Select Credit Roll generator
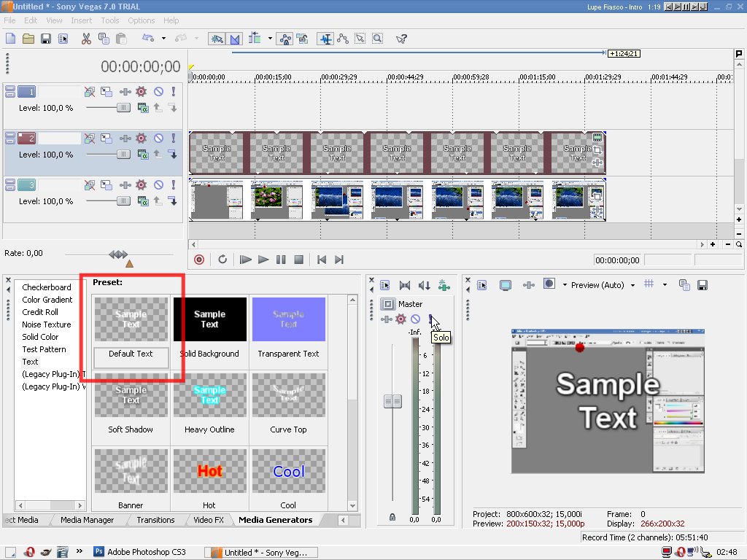 pyautogui.click(x=40, y=312)
